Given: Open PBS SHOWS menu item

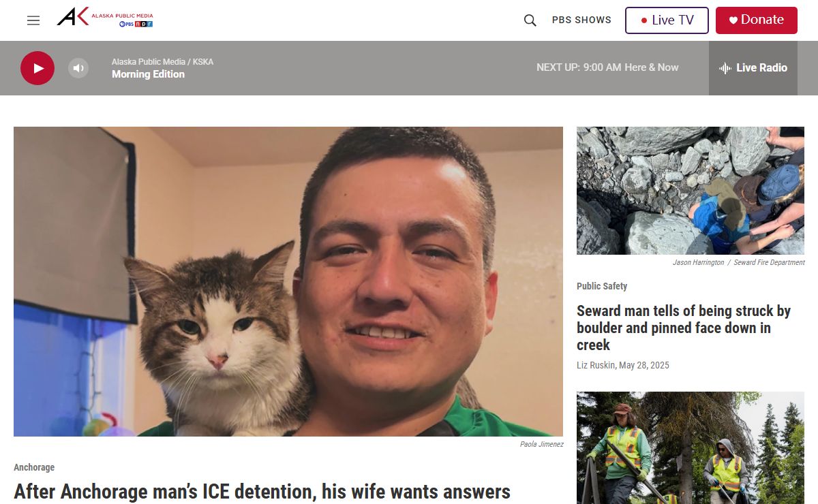Looking at the screenshot, I should pos(581,20).
